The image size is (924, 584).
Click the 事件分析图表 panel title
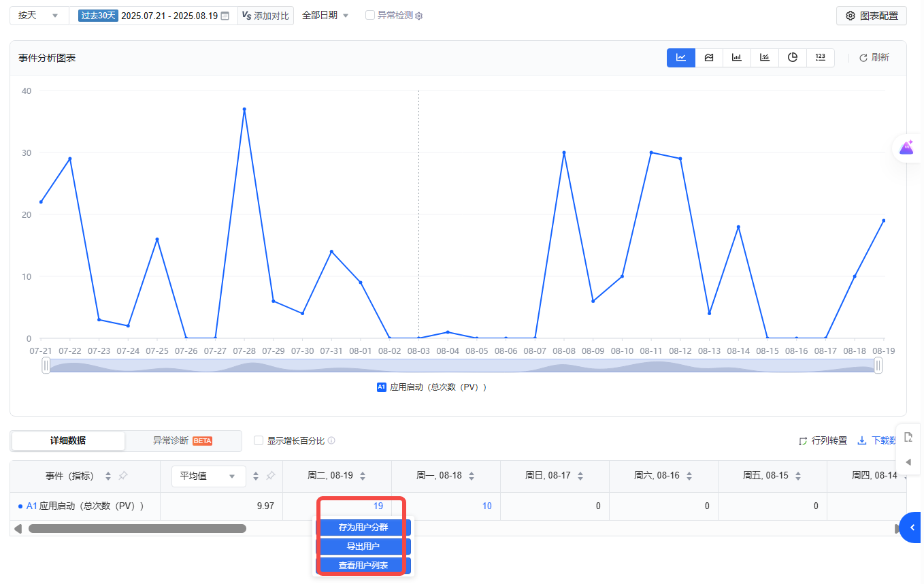click(x=47, y=58)
